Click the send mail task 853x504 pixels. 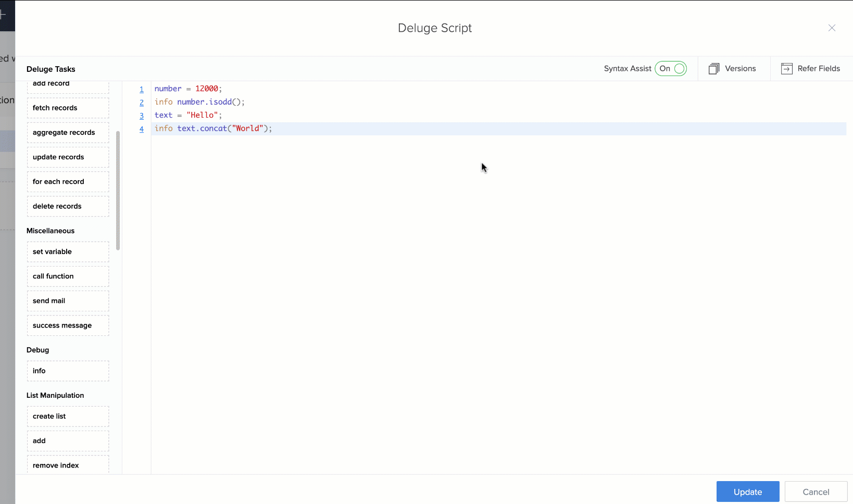(68, 301)
